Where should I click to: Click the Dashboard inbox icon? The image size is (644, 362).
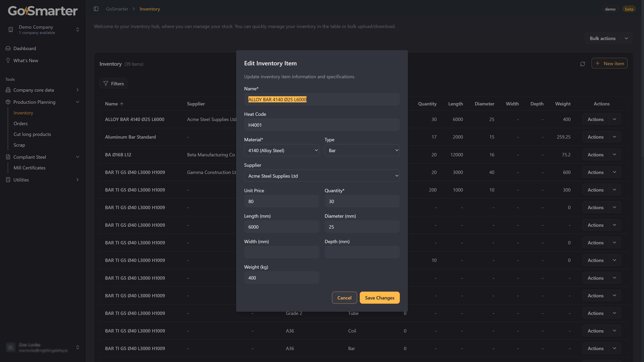8,48
